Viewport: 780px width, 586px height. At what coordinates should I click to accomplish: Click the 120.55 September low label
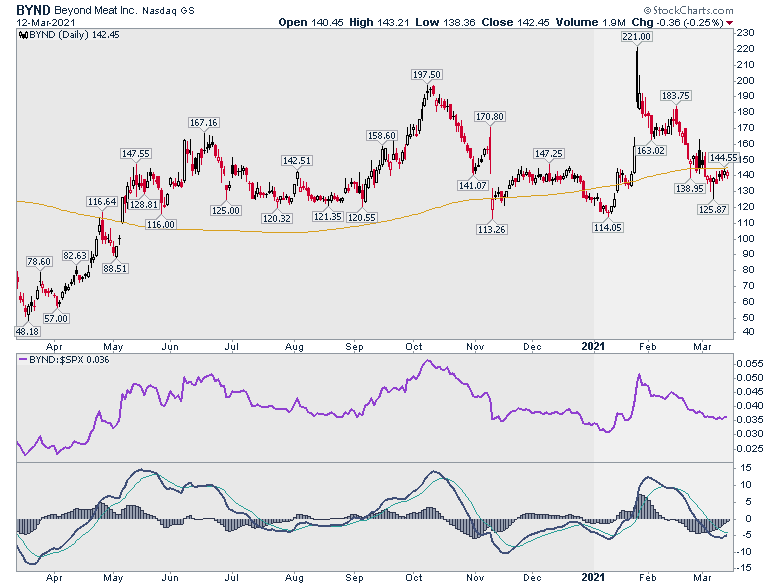(362, 217)
